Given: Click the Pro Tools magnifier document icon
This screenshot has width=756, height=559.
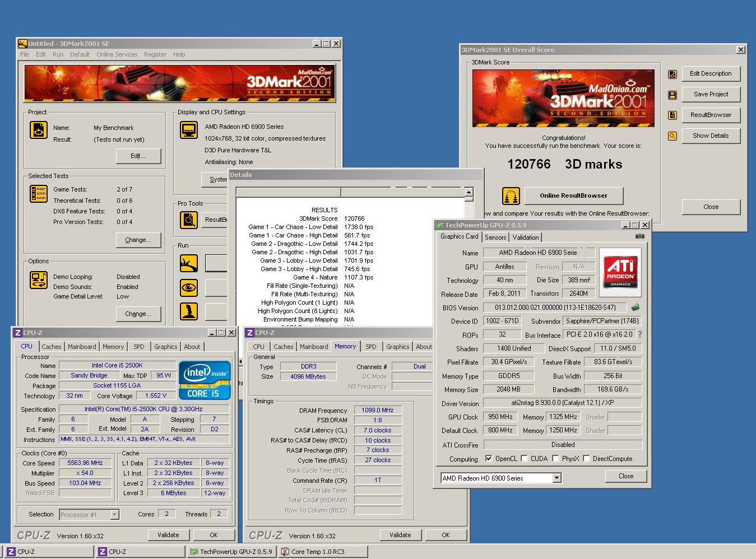Looking at the screenshot, I should pyautogui.click(x=189, y=220).
